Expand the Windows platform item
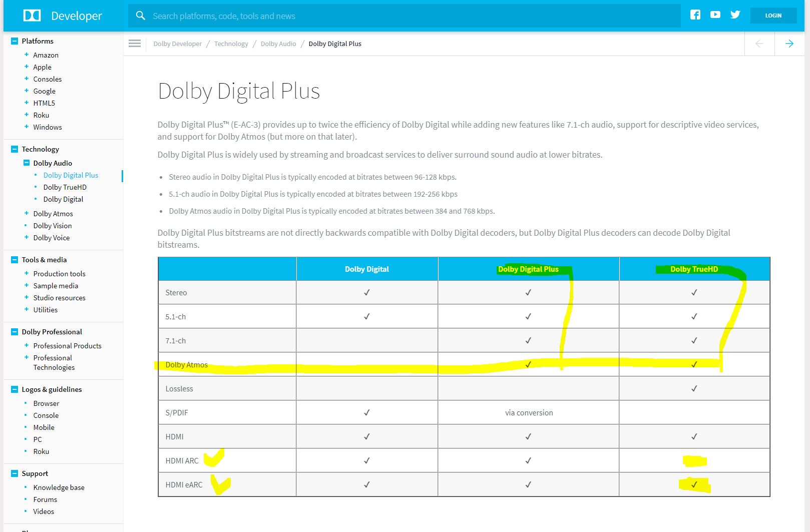Image resolution: width=810 pixels, height=532 pixels. pos(26,127)
